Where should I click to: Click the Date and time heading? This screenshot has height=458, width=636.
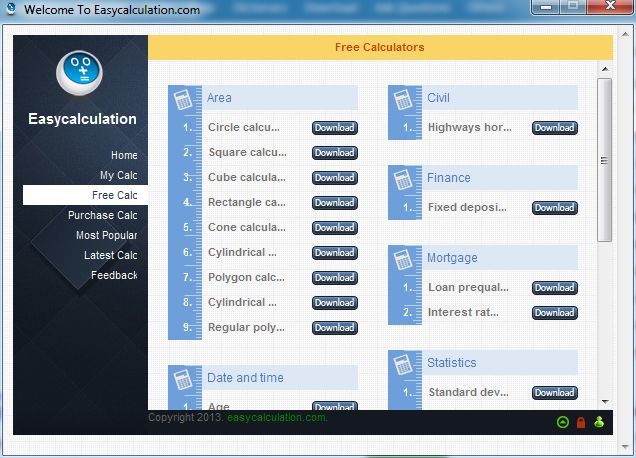245,378
